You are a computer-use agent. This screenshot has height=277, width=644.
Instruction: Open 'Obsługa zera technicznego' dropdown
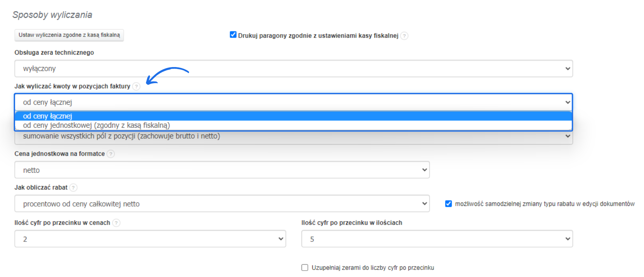coord(293,69)
